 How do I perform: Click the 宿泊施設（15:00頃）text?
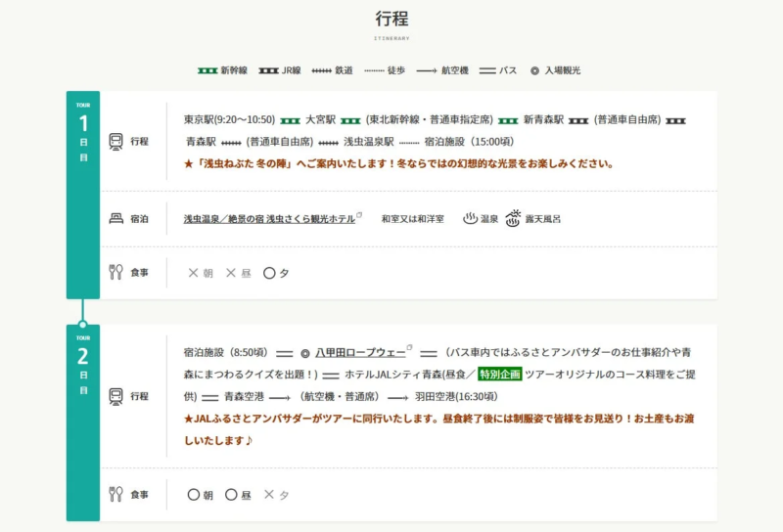click(470, 142)
